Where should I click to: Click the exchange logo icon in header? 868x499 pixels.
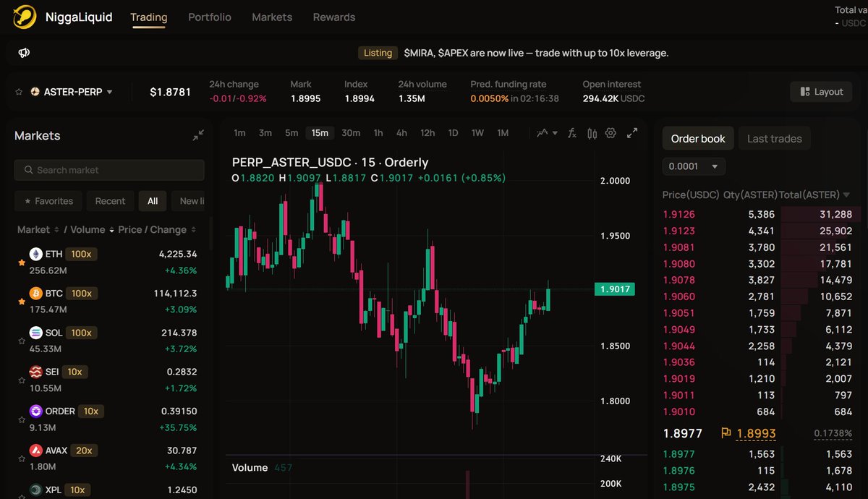click(25, 17)
